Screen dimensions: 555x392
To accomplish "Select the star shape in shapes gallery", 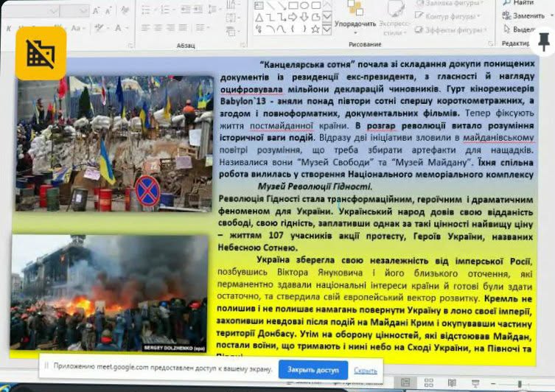I will [315, 29].
